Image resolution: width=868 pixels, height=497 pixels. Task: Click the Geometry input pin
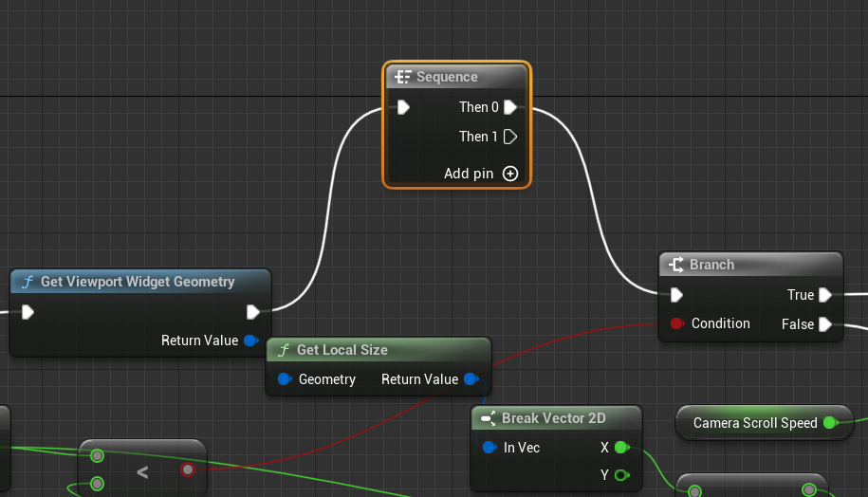(285, 379)
